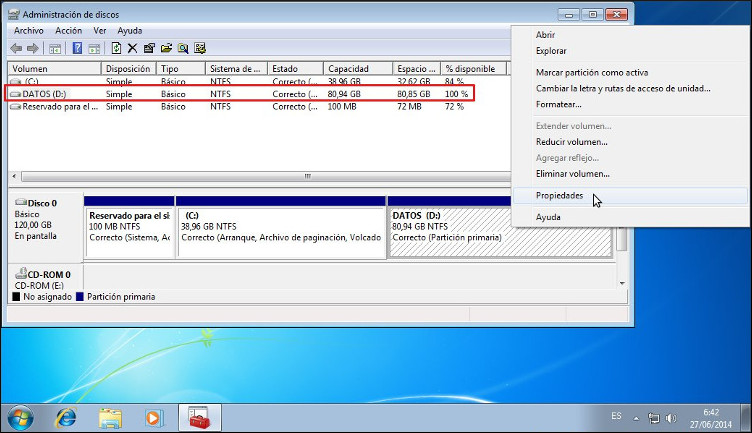Click the black X delete toolbar icon
This screenshot has height=433, width=752.
point(132,48)
